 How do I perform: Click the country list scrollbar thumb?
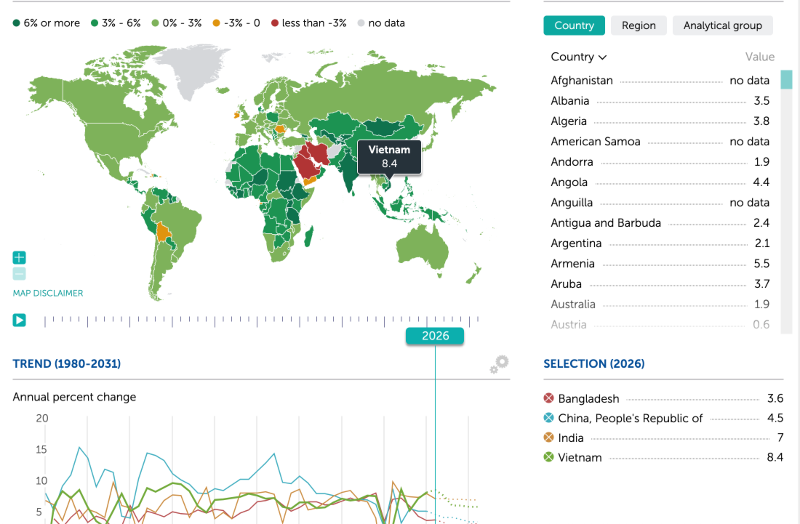[x=786, y=80]
